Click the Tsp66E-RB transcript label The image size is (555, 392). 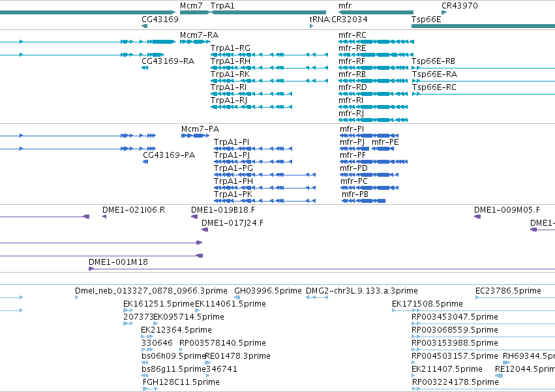(x=433, y=61)
